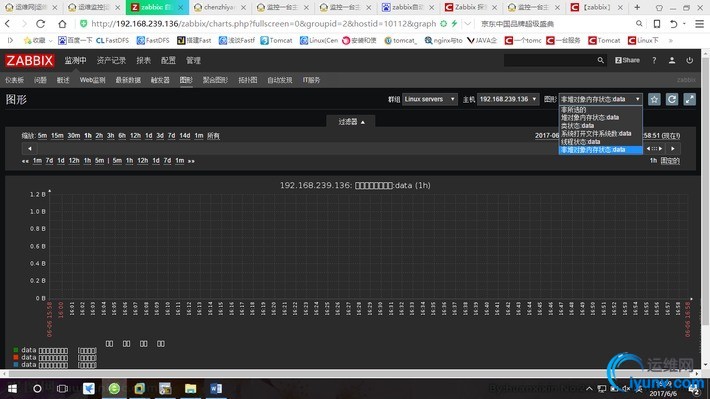Expand more bookmarks chevron

coord(671,40)
